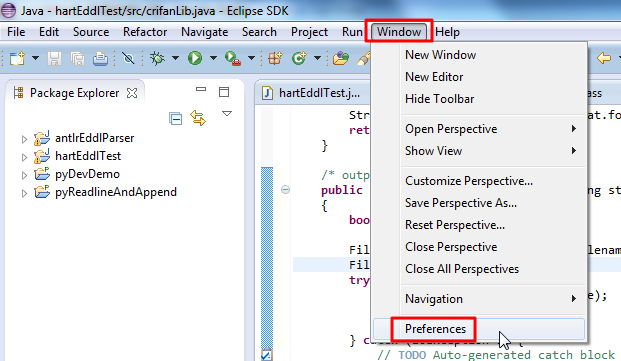Collapse the public method fold marker
621x361 pixels.
pos(285,190)
